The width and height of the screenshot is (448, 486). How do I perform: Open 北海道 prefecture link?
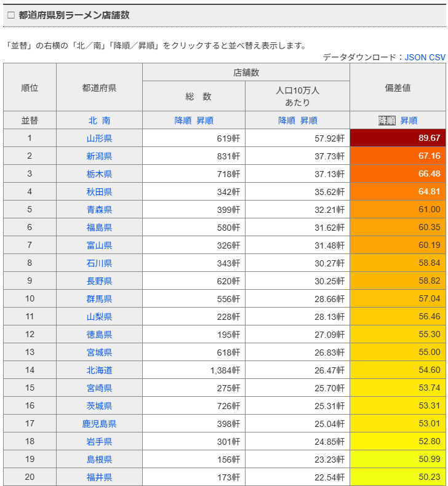99,370
